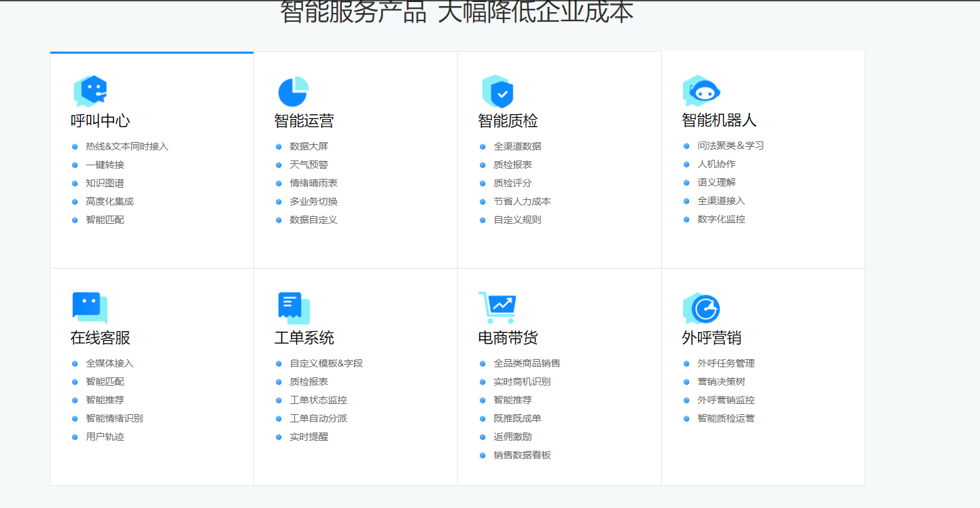This screenshot has width=980, height=508.
Task: Open the 智能运营 product title
Action: (304, 121)
